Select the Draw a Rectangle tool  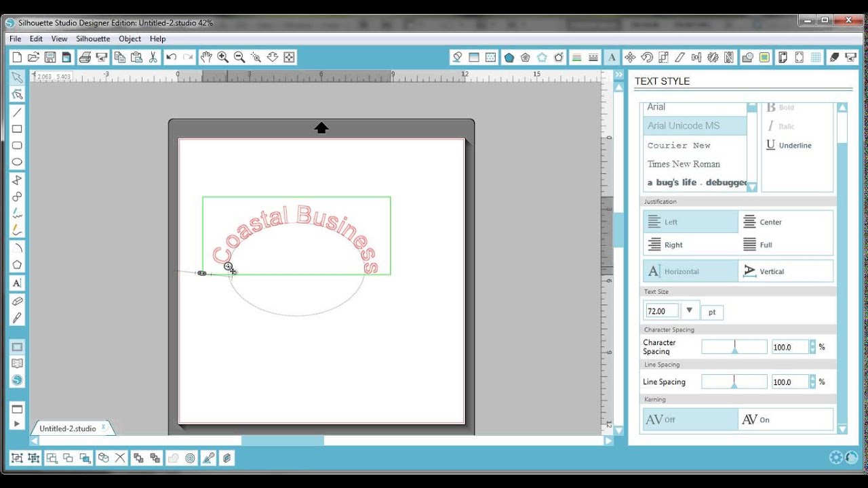click(18, 129)
